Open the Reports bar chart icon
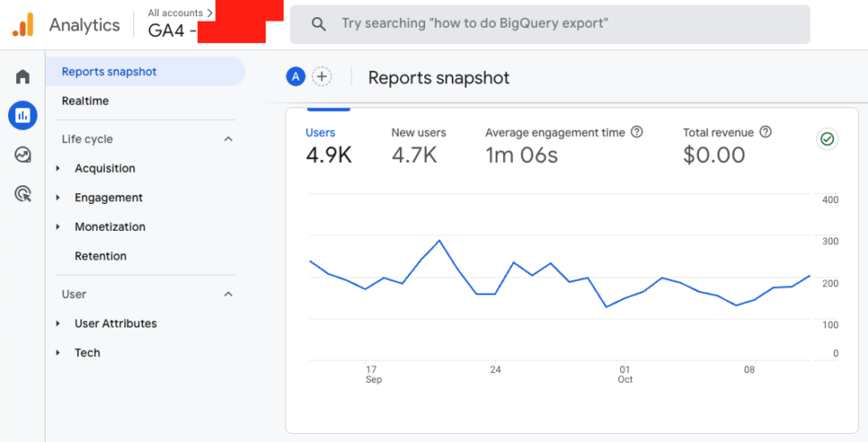This screenshot has width=868, height=442. pyautogui.click(x=22, y=115)
